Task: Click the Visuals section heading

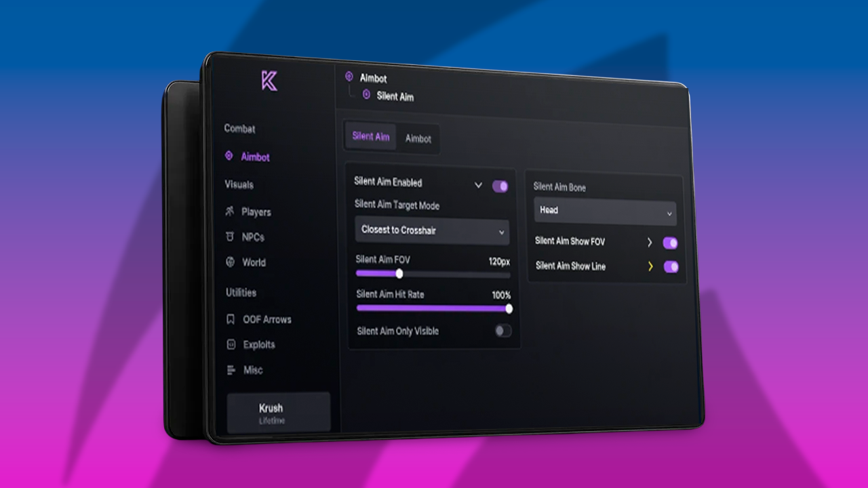Action: (x=239, y=184)
